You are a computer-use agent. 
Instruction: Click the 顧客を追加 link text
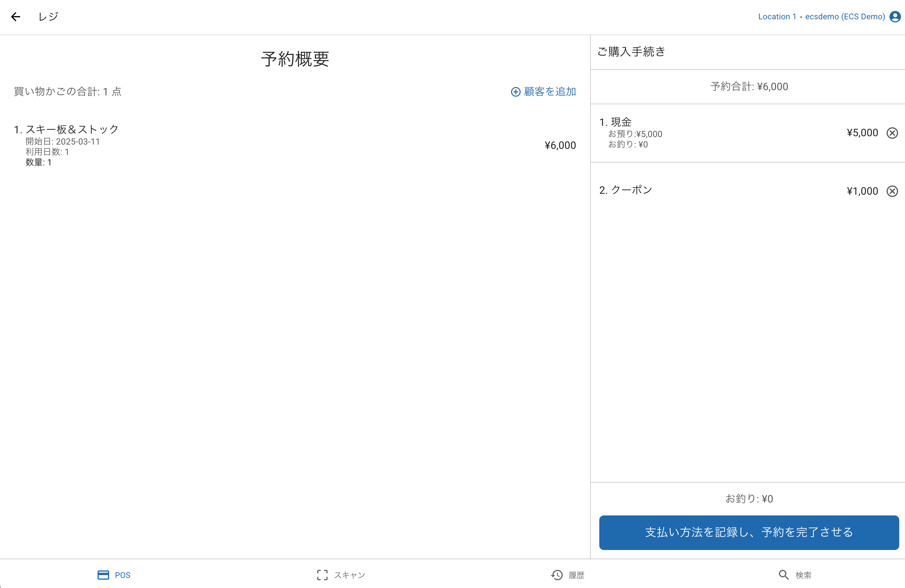(550, 92)
